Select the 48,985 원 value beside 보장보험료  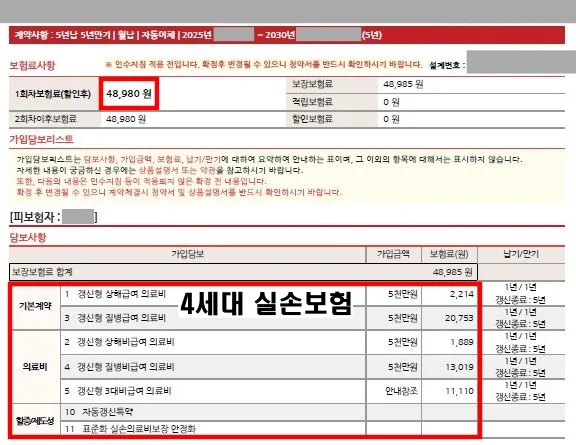[403, 84]
